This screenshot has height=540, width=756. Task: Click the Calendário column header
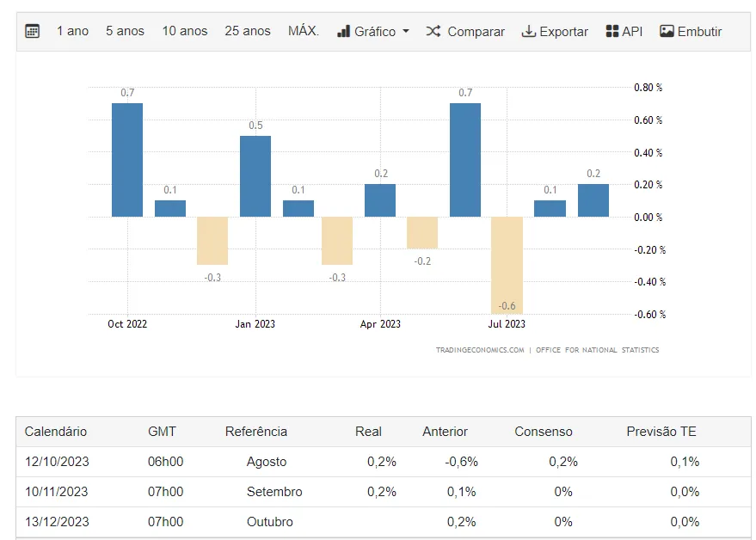point(55,432)
